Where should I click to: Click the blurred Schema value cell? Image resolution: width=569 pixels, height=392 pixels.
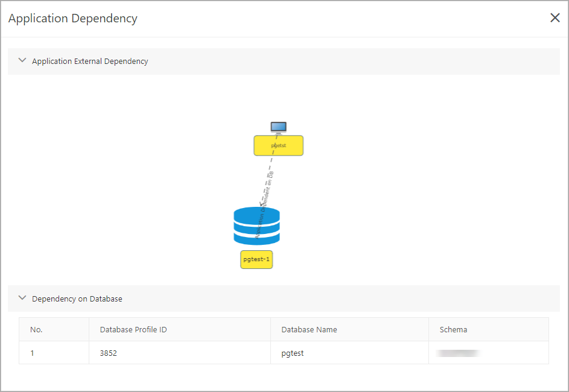pos(459,353)
